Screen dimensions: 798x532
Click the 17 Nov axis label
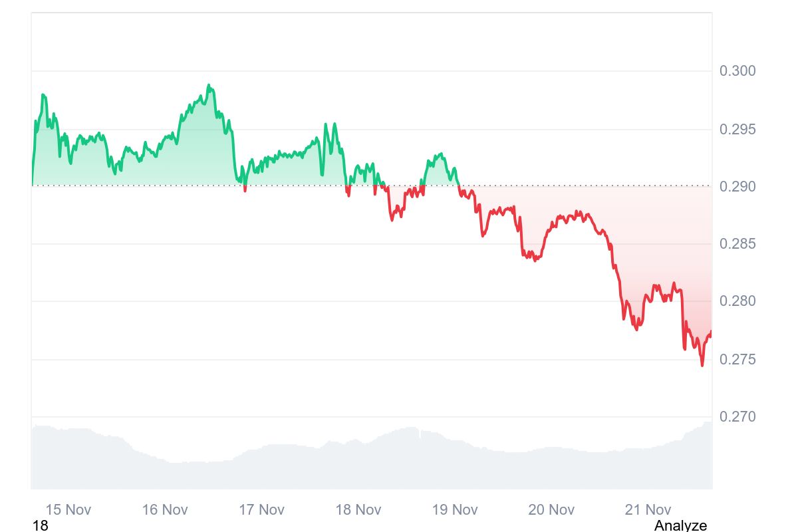tap(261, 509)
